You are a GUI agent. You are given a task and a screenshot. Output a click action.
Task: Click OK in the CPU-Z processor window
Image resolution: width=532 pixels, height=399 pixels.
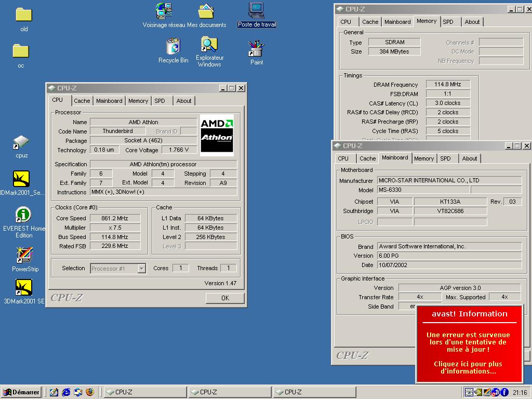225,298
